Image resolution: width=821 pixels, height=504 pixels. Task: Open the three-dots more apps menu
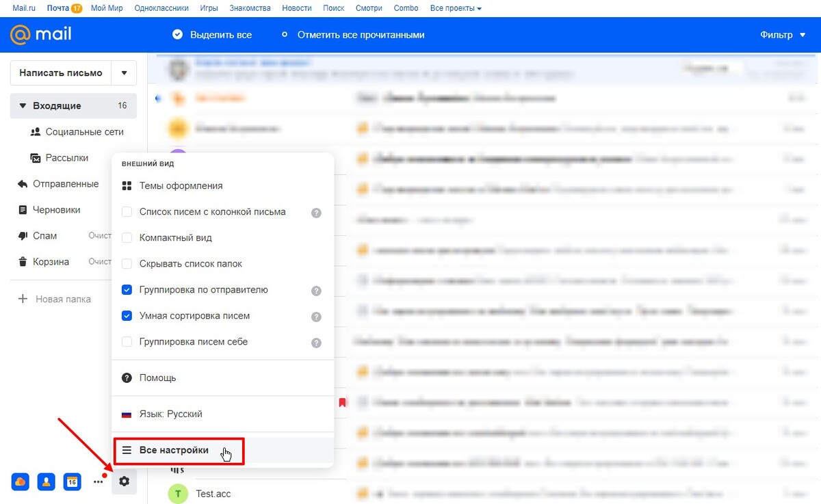tap(99, 481)
